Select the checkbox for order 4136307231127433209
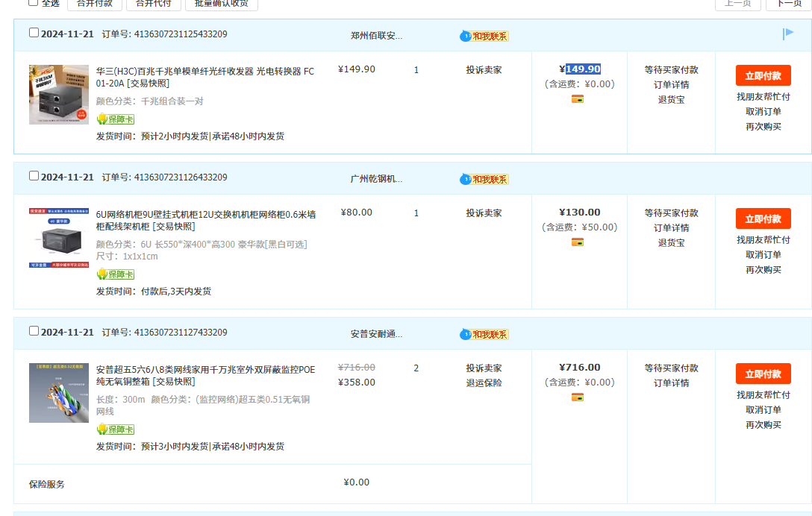 [x=34, y=331]
